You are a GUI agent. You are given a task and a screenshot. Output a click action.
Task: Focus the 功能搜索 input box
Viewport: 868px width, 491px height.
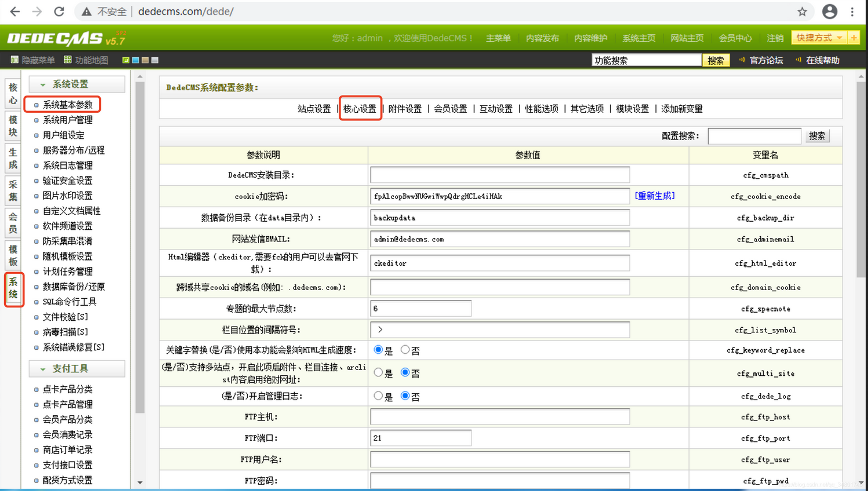pyautogui.click(x=646, y=60)
